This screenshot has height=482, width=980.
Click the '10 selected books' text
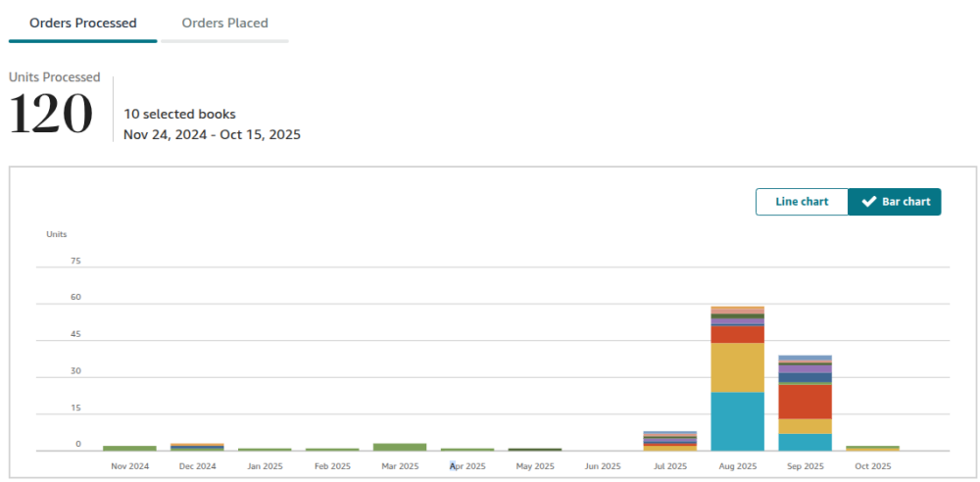(x=179, y=114)
